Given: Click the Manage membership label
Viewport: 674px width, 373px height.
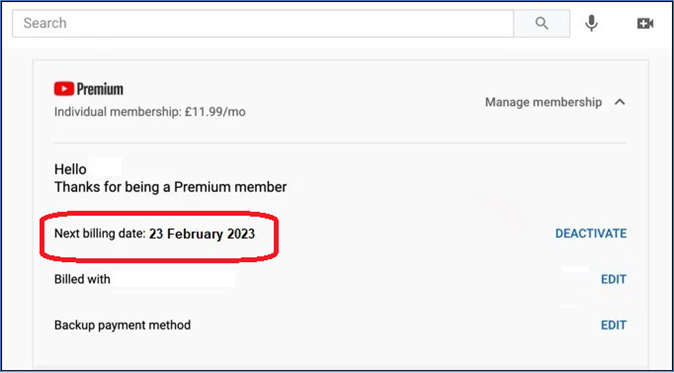Looking at the screenshot, I should coord(543,102).
